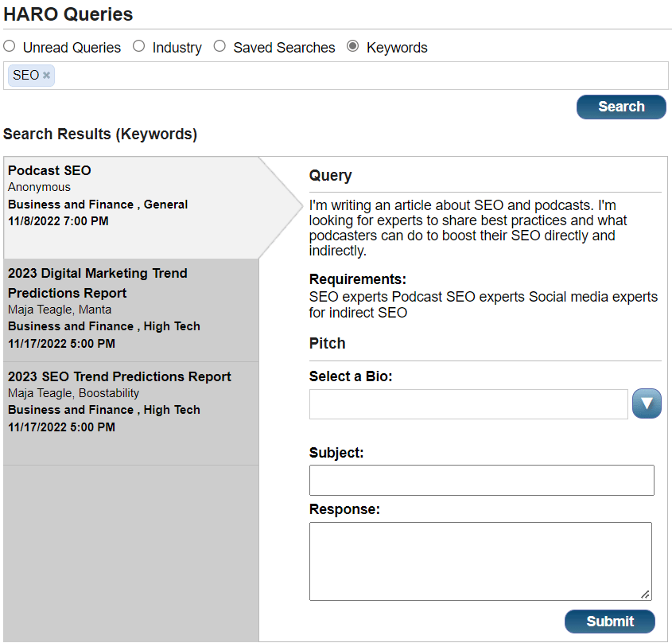Grab the Response box resize handle
This screenshot has width=672, height=643.
point(646,594)
